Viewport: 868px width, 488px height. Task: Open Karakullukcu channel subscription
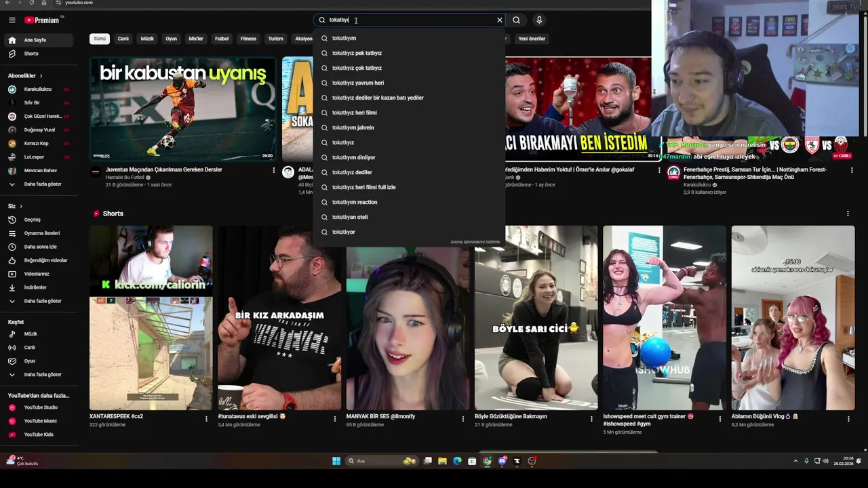click(37, 89)
